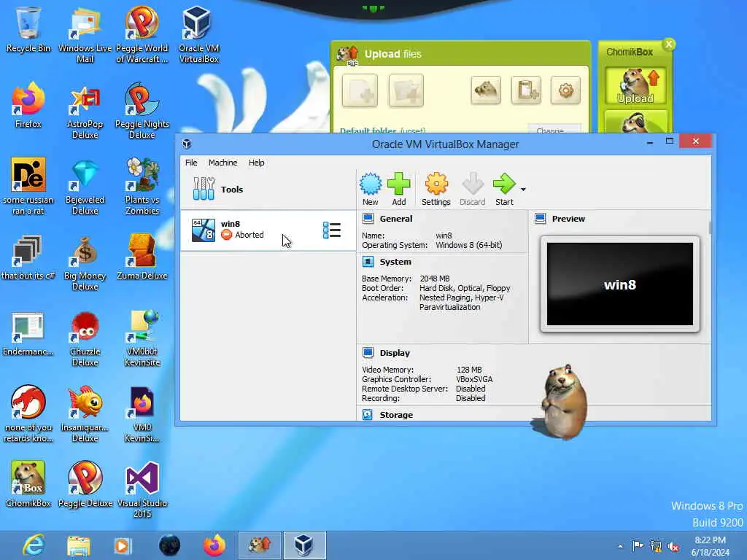This screenshot has width=747, height=560.
Task: Click the clipboard paste icon in Upload files
Action: tap(526, 90)
